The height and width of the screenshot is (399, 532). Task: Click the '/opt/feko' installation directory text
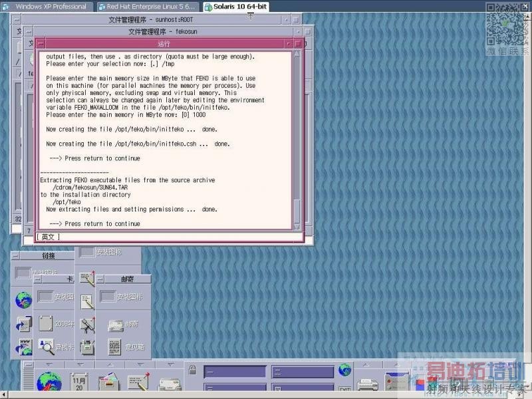click(x=67, y=202)
